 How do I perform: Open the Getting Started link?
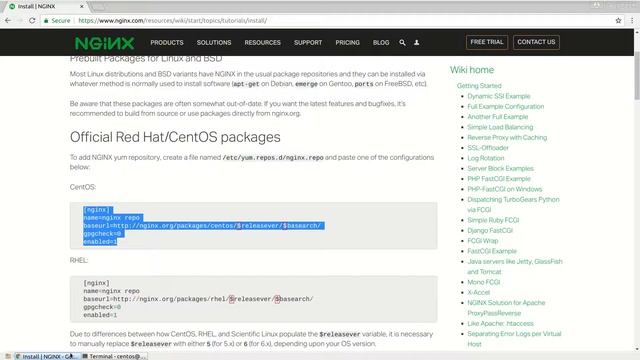tap(479, 86)
